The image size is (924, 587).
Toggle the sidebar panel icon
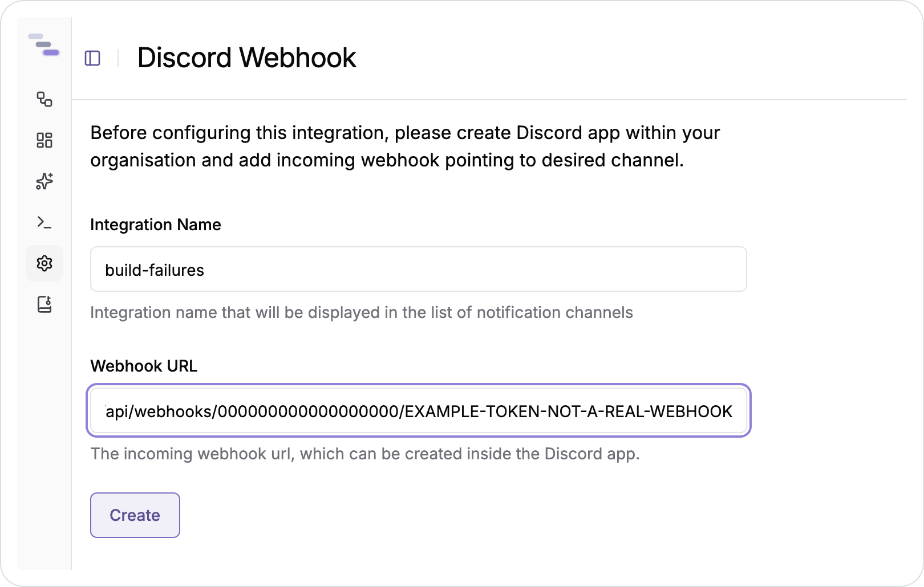[92, 58]
